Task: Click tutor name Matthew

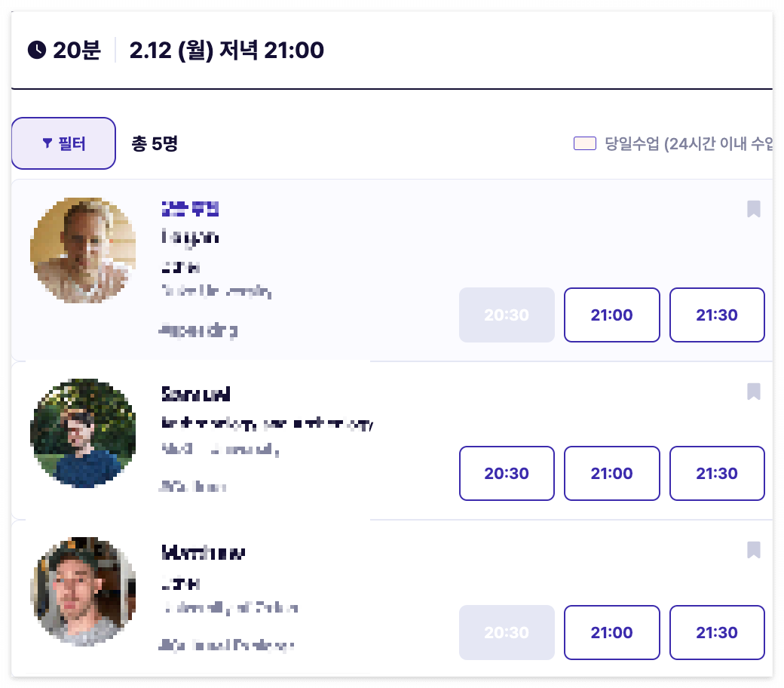Action: point(201,553)
